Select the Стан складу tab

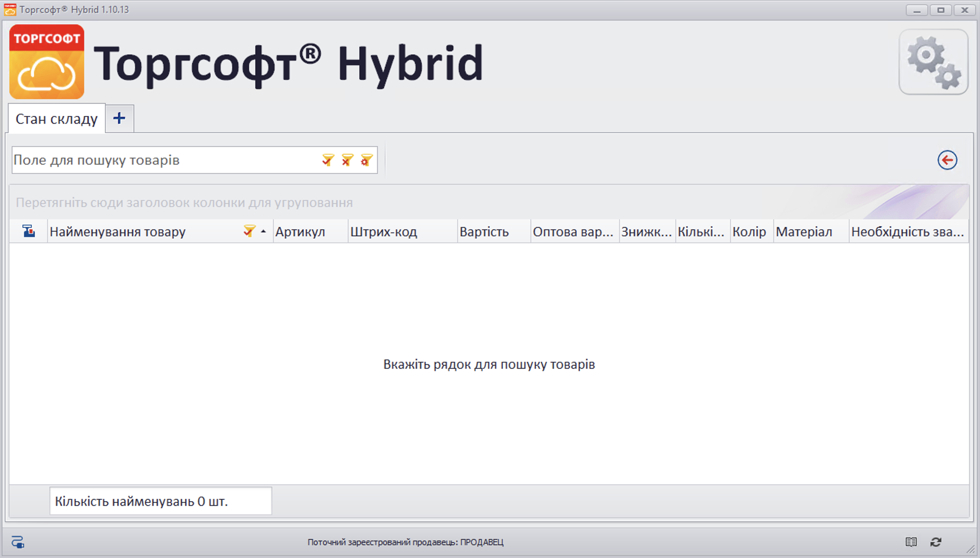click(57, 119)
